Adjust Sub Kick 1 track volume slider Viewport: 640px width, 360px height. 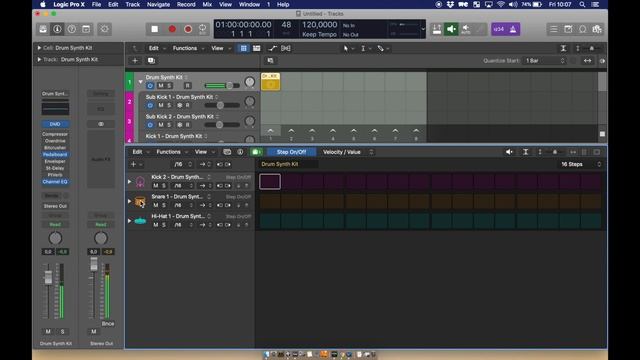click(x=222, y=105)
